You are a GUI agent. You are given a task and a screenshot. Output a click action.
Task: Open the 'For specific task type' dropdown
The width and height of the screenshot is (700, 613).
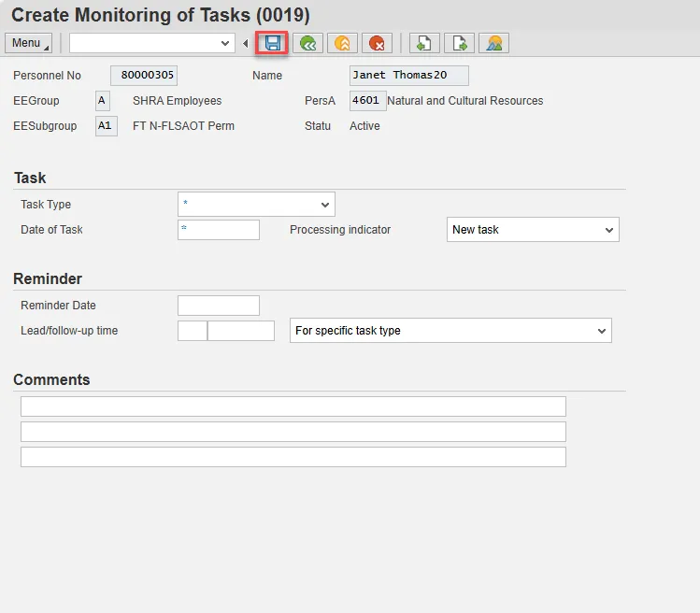[451, 331]
